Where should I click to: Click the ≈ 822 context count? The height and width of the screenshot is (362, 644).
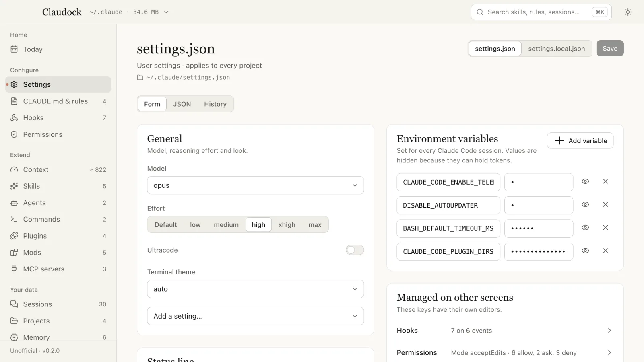[x=98, y=170]
